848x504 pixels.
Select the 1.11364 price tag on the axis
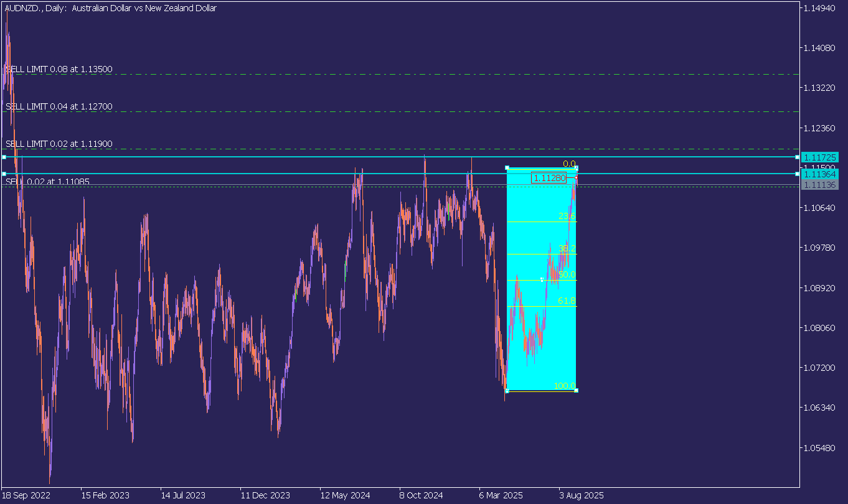tap(821, 174)
